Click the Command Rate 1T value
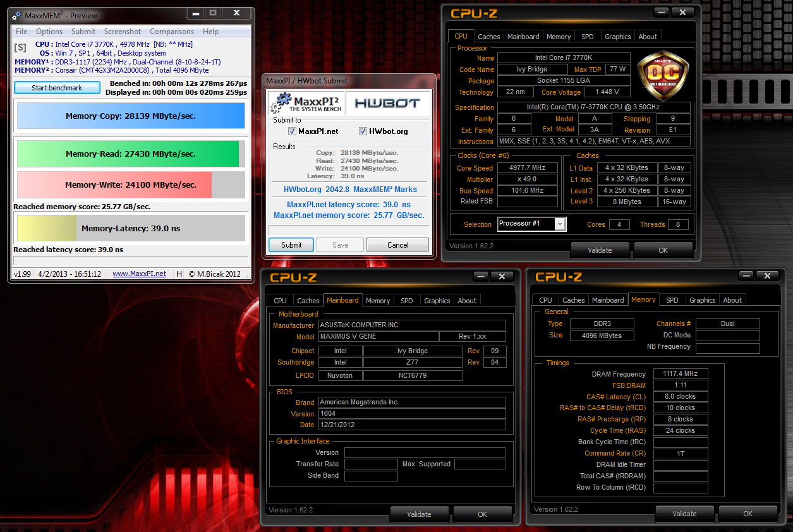Image resolution: width=793 pixels, height=532 pixels. click(681, 454)
